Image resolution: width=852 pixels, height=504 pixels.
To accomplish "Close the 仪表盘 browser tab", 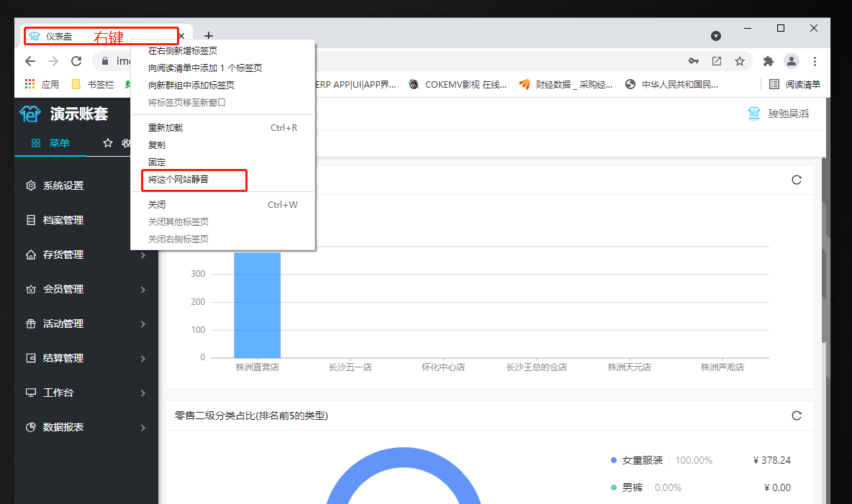I will tap(181, 36).
